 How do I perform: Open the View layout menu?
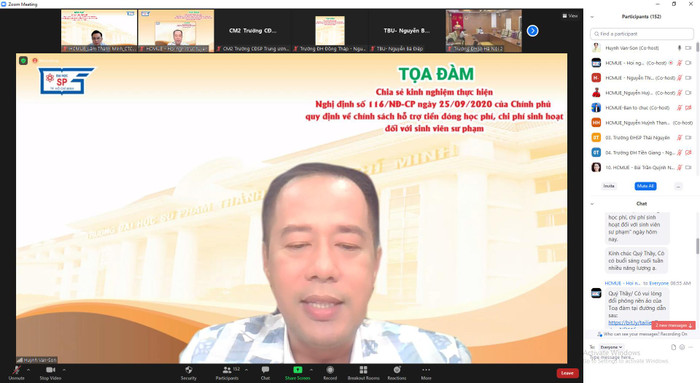pos(570,16)
